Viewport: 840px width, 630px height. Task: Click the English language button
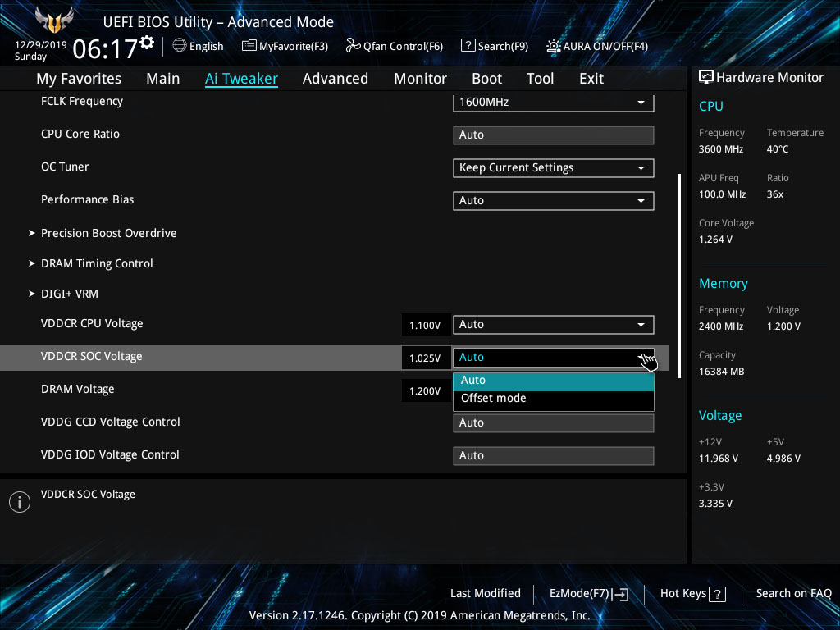206,47
